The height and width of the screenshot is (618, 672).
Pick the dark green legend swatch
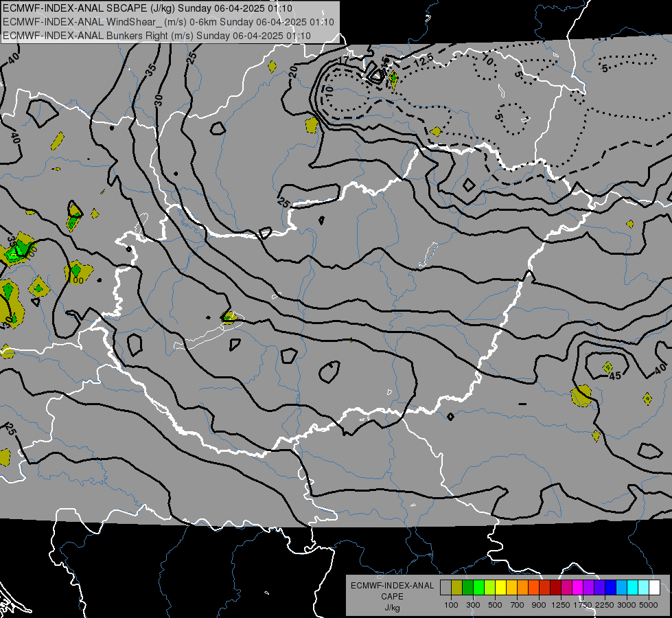468,588
